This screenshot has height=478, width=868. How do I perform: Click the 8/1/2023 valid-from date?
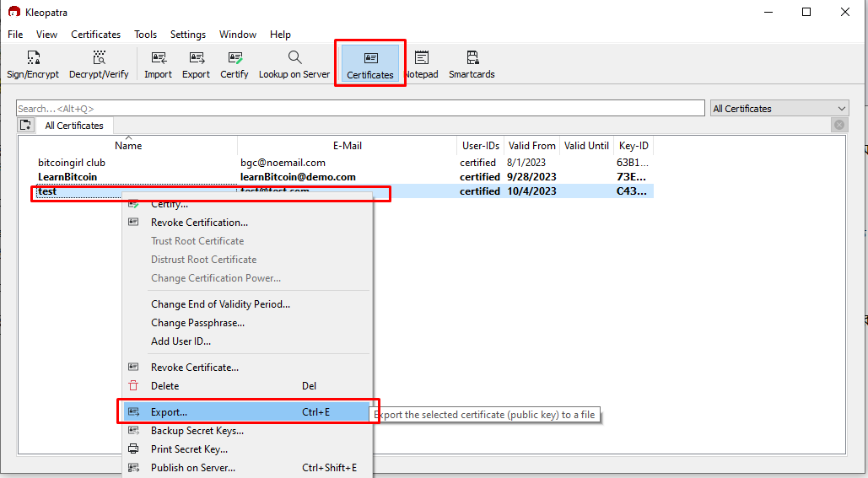[x=526, y=163]
